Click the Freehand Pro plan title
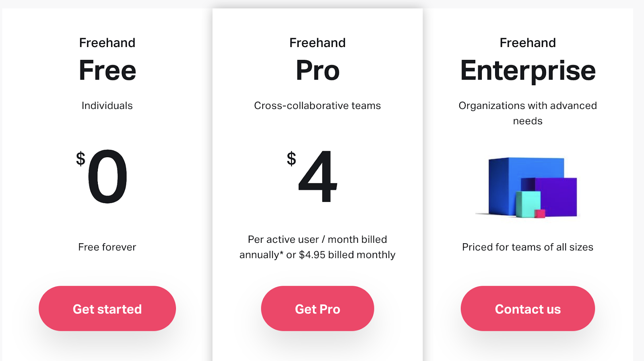Viewport: 644px width, 361px height. [318, 71]
